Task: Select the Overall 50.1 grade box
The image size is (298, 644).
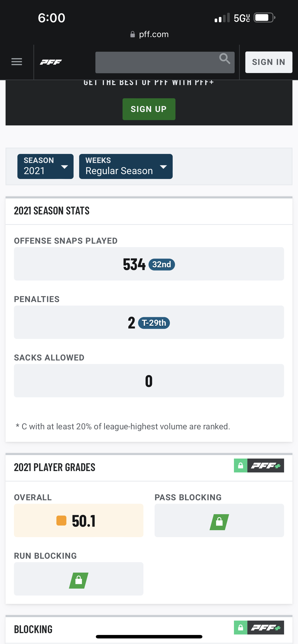Action: (79, 520)
